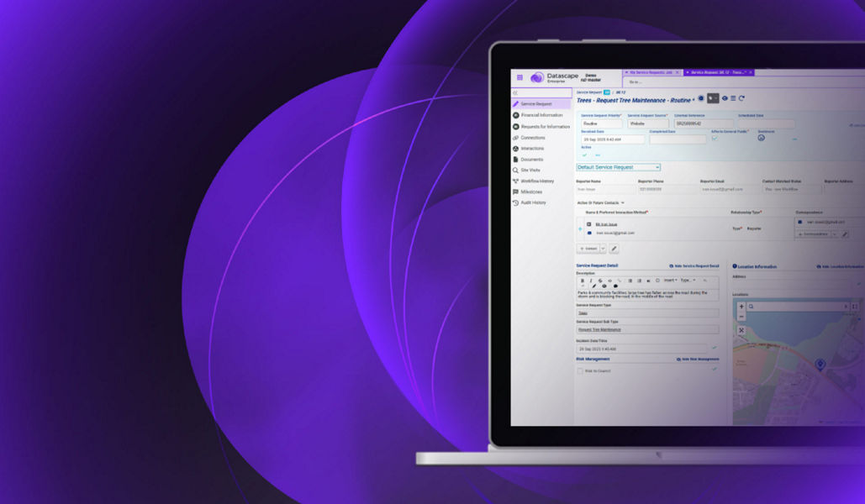Click the map tools icon under zoom buttons
865x504 pixels.
coord(741,330)
